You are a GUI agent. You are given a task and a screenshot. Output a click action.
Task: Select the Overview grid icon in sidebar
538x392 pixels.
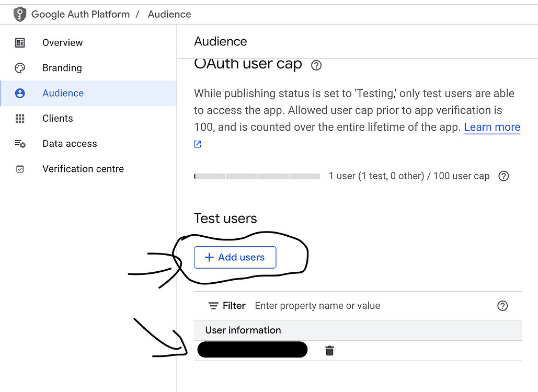[20, 42]
